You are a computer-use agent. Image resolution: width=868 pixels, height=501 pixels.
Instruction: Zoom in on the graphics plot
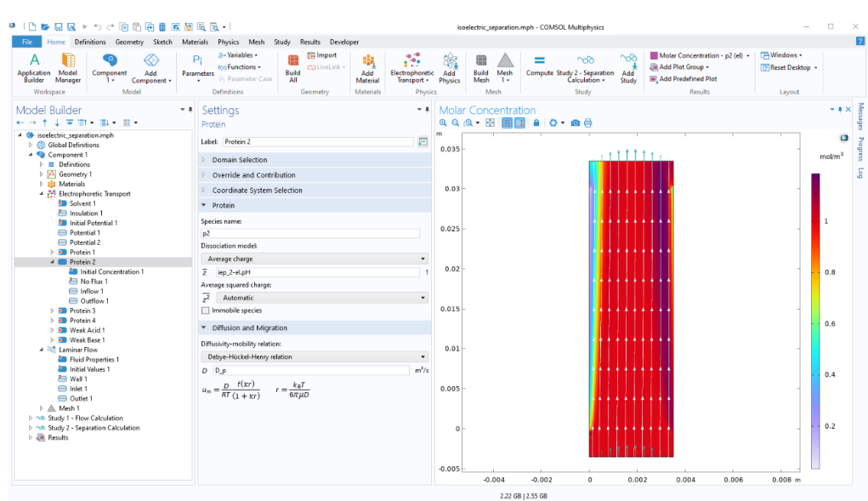click(443, 122)
